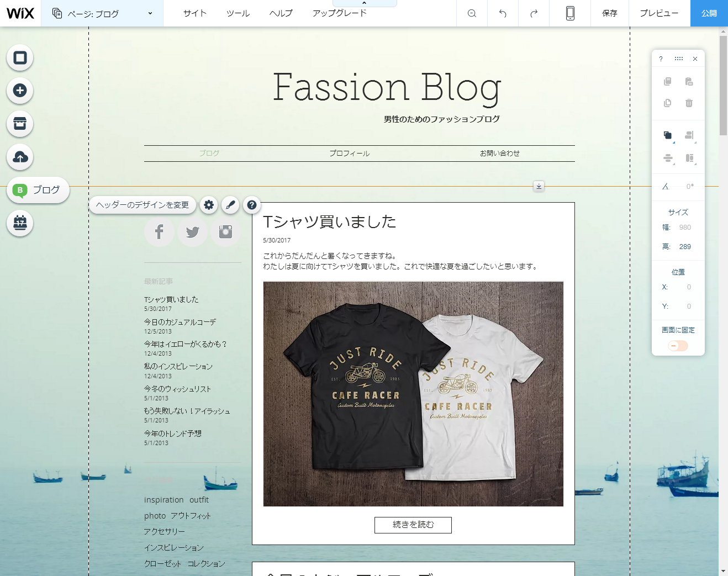Image resolution: width=728 pixels, height=576 pixels.
Task: Select the ブログ navigation tab
Action: [209, 154]
